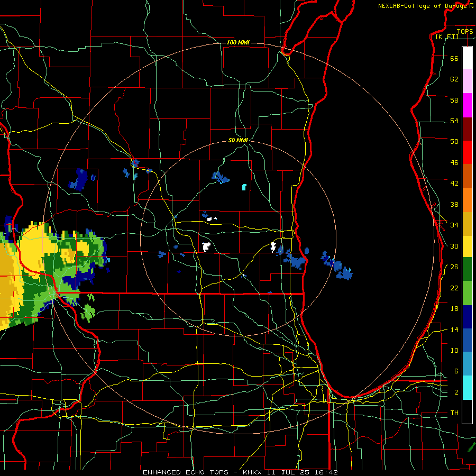Pick the dark orange legend swatch
This screenshot has height=476, width=476.
click(x=467, y=176)
